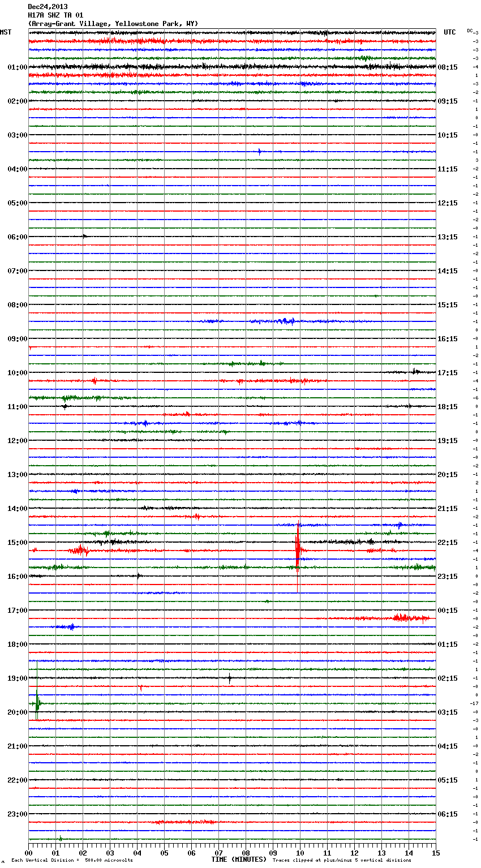Select the 16:00 MST time label
This screenshot has height=868, width=481.
pos(18,577)
